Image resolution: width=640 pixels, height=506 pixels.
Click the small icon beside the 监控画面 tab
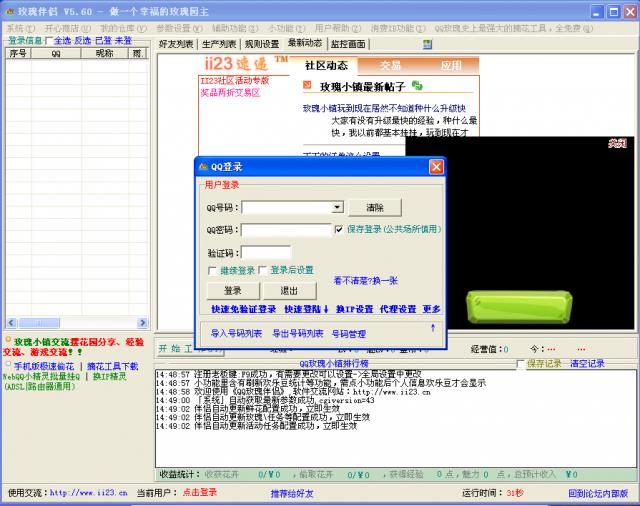click(x=427, y=44)
